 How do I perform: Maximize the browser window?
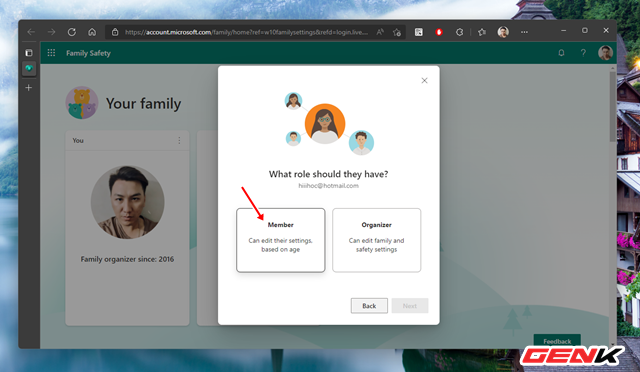[585, 31]
